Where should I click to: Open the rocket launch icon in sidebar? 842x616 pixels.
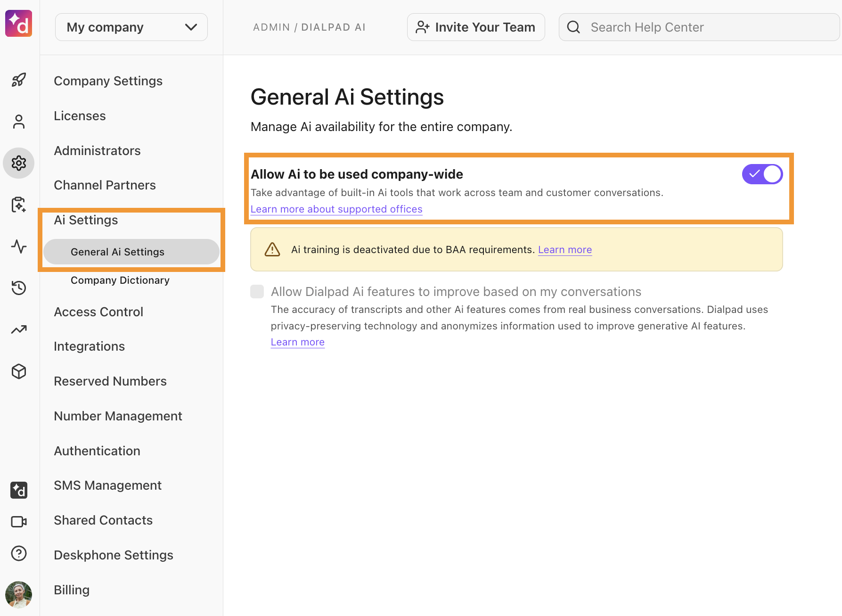(19, 80)
